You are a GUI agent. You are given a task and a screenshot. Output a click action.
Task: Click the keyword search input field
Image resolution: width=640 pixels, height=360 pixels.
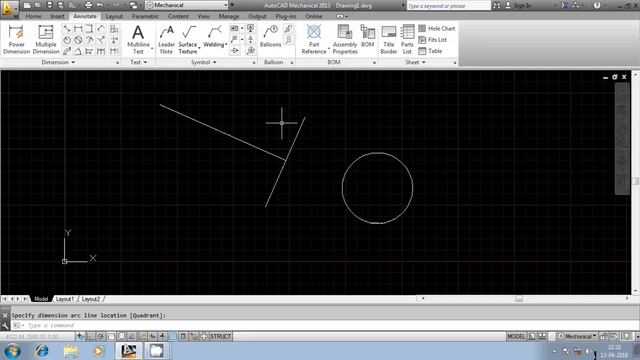tap(449, 6)
